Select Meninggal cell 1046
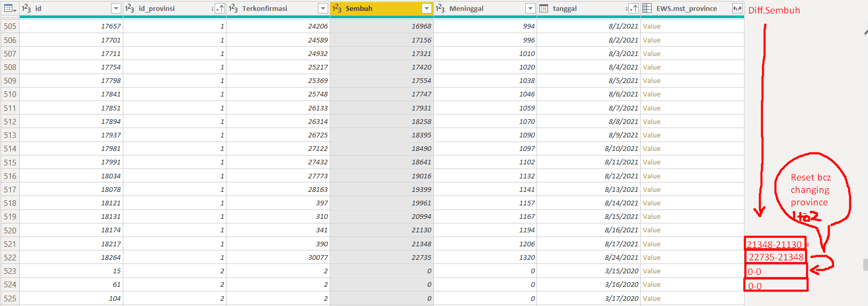The width and height of the screenshot is (868, 306). pos(485,94)
